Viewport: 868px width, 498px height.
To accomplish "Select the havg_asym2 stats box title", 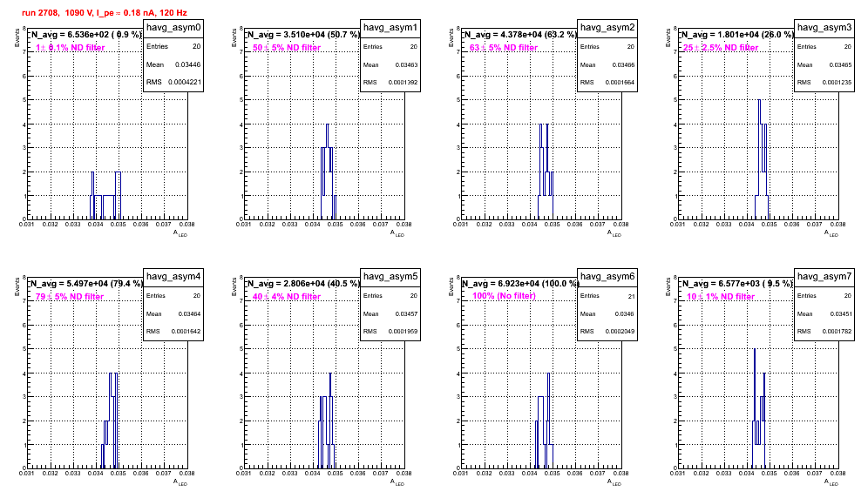I will 607,28.
